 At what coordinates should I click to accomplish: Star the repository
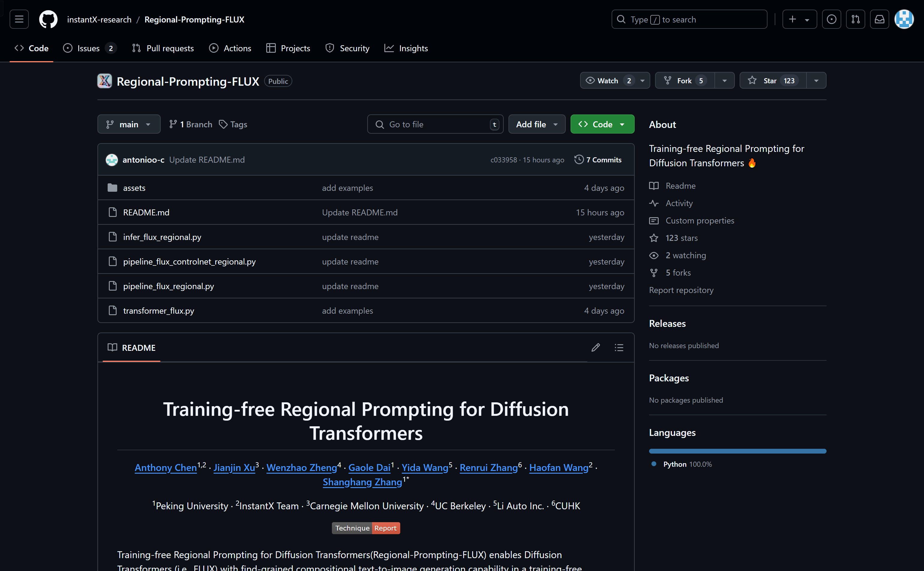(773, 81)
